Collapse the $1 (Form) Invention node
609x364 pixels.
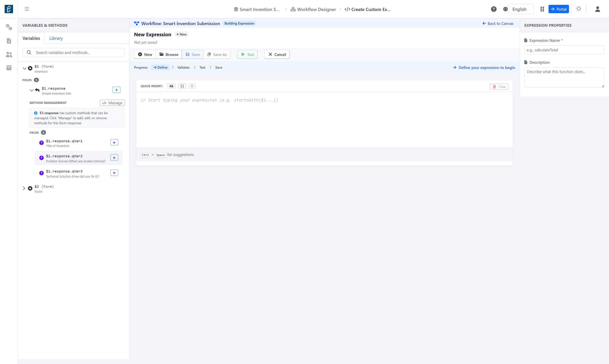[25, 68]
